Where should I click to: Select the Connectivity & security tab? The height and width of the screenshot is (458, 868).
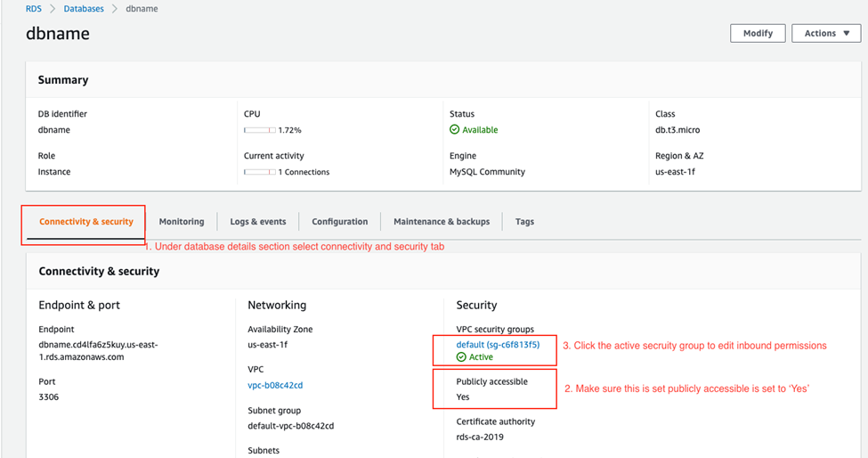click(86, 222)
